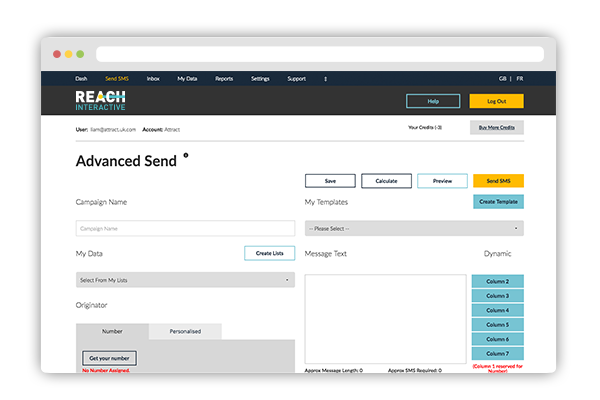Image resolution: width=600 pixels, height=400 pixels.
Task: Switch to the Personalised originator tab
Action: click(185, 332)
